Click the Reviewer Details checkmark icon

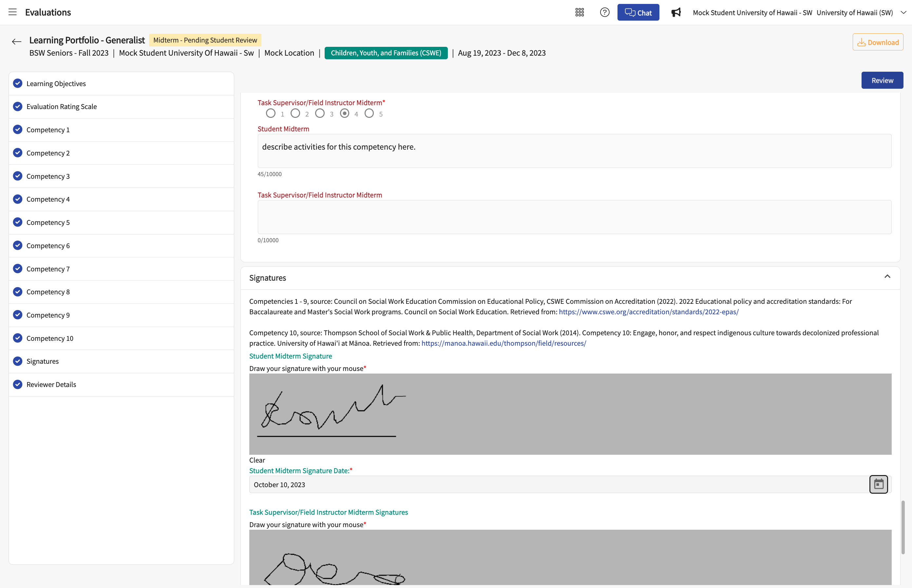click(x=18, y=384)
